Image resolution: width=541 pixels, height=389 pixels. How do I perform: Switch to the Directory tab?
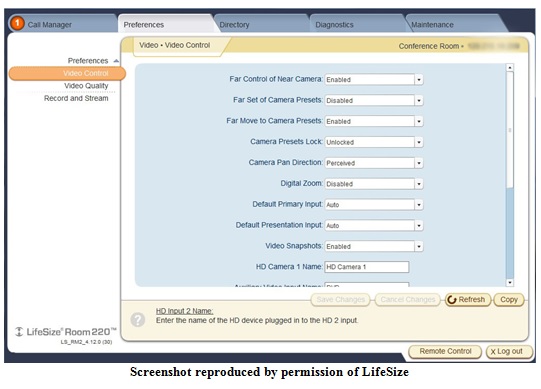tap(234, 25)
